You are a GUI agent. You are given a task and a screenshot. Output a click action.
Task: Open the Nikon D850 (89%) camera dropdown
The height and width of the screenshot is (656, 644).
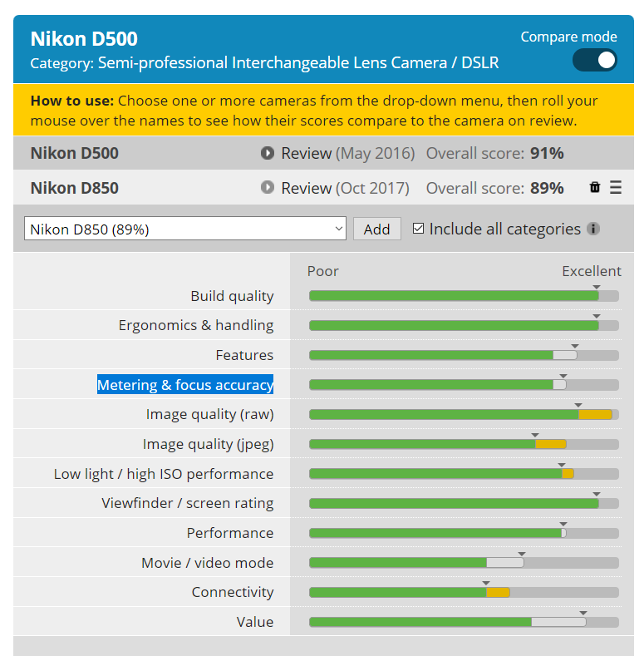pos(185,229)
